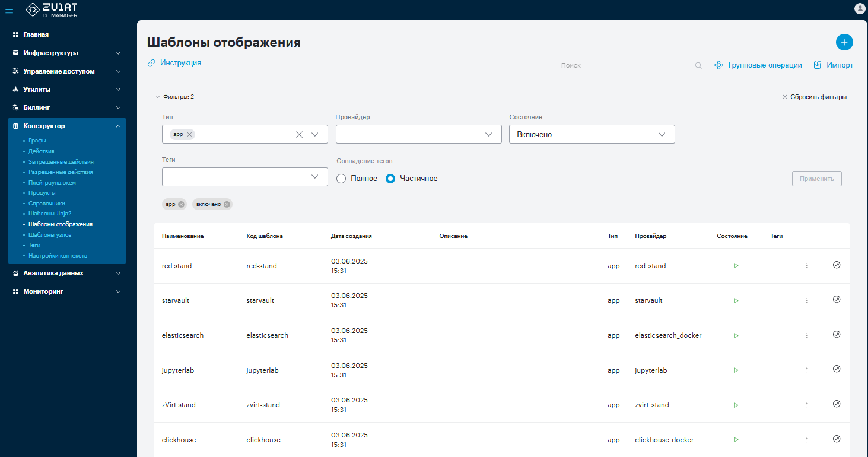The width and height of the screenshot is (868, 457).
Task: Click the search magnifier icon
Action: pos(698,66)
